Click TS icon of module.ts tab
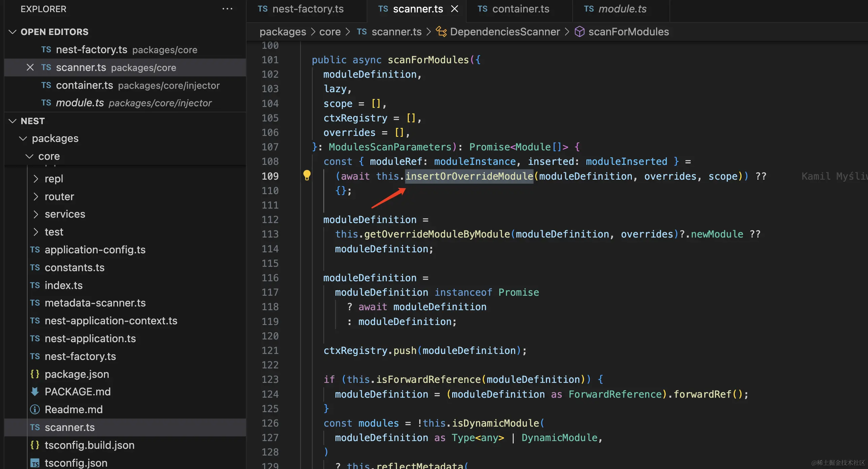Screen dimensions: 868x469 (x=589, y=9)
